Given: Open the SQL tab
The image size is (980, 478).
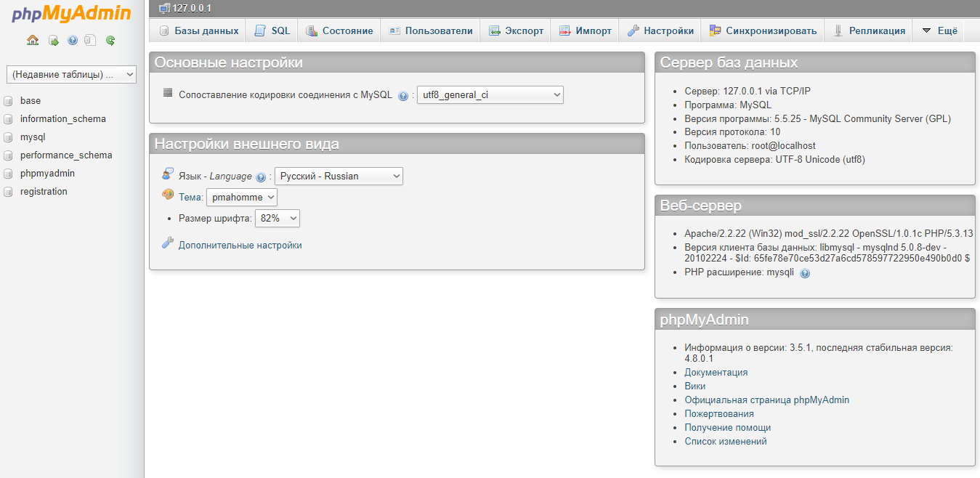Looking at the screenshot, I should click(x=272, y=31).
